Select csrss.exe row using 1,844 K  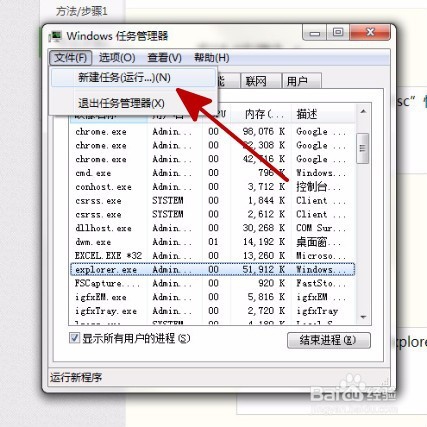[x=213, y=201]
